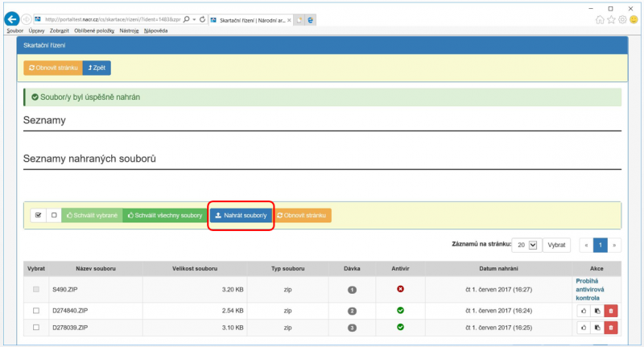The height and width of the screenshot is (347, 644).
Task: Click the Nahrát soubor/y upload button
Action: tap(241, 216)
